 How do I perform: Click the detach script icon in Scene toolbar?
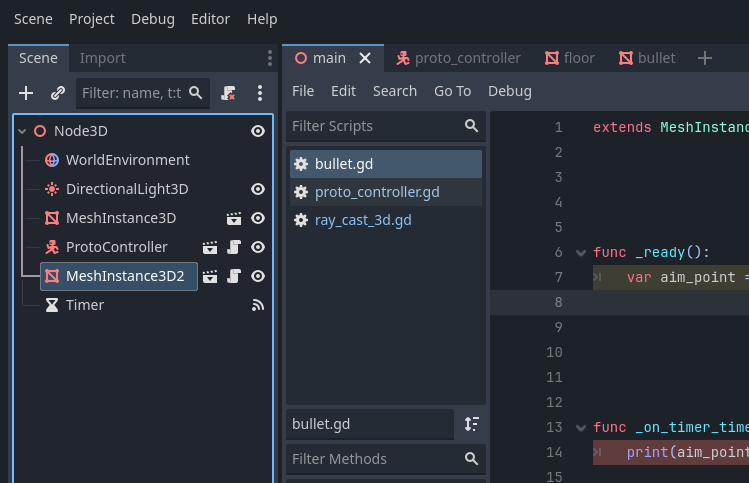pyautogui.click(x=229, y=93)
